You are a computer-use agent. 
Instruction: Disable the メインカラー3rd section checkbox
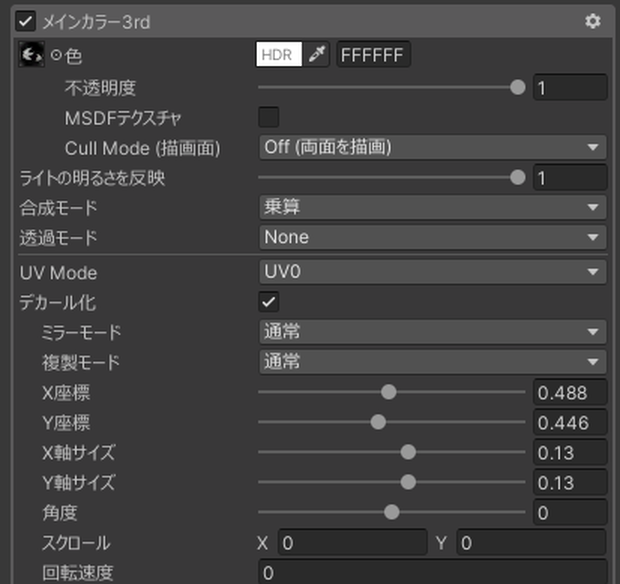pyautogui.click(x=26, y=21)
